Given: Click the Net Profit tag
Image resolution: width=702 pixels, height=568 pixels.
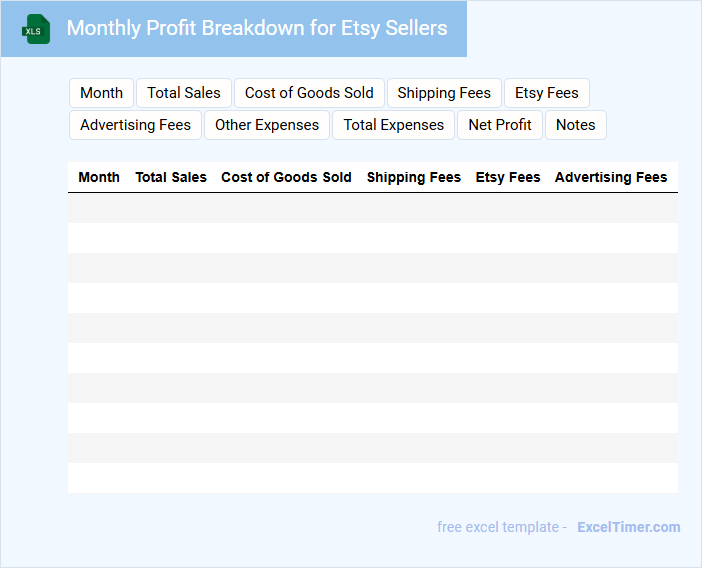Looking at the screenshot, I should coord(500,125).
